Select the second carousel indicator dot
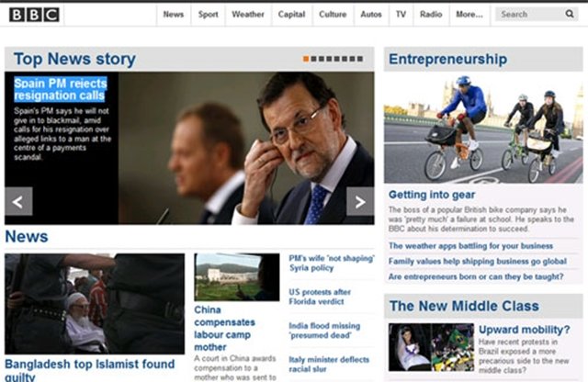 (314, 59)
